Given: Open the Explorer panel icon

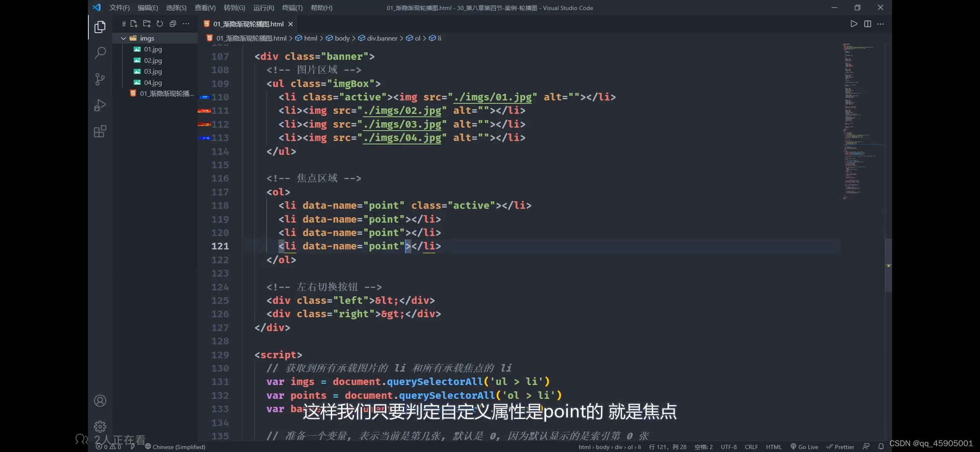Looking at the screenshot, I should point(100,26).
